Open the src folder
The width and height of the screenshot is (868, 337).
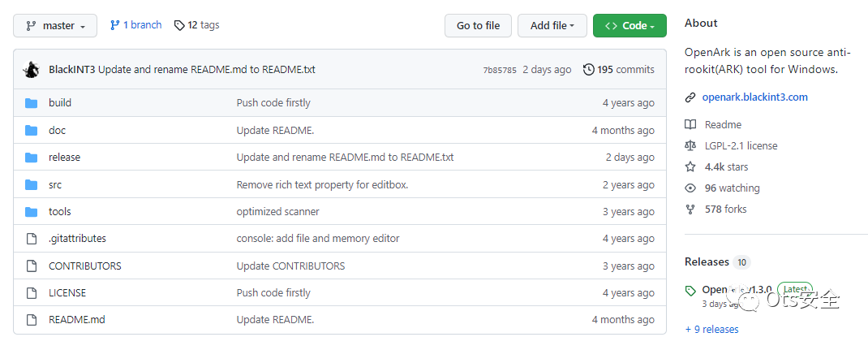click(x=55, y=185)
